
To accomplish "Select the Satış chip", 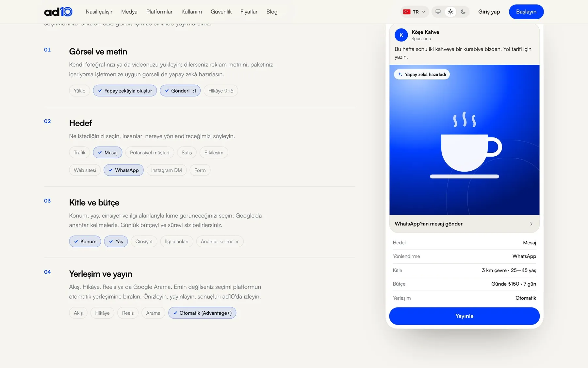I will pyautogui.click(x=187, y=152).
